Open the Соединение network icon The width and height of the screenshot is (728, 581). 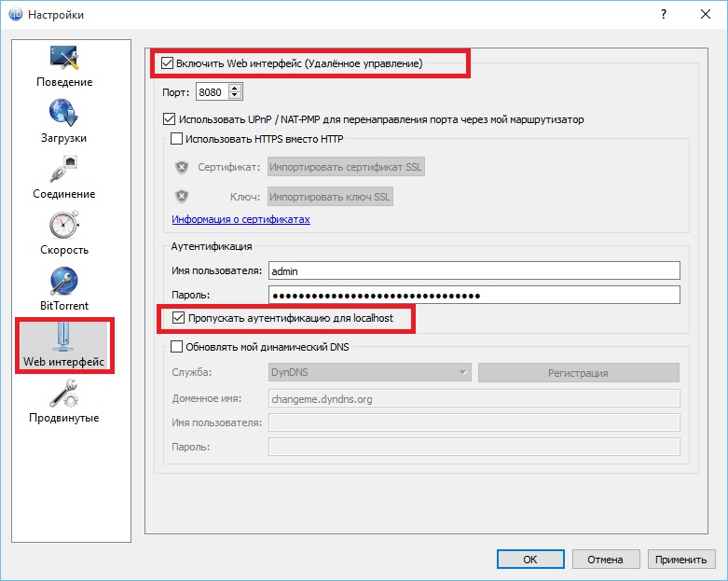click(x=64, y=169)
